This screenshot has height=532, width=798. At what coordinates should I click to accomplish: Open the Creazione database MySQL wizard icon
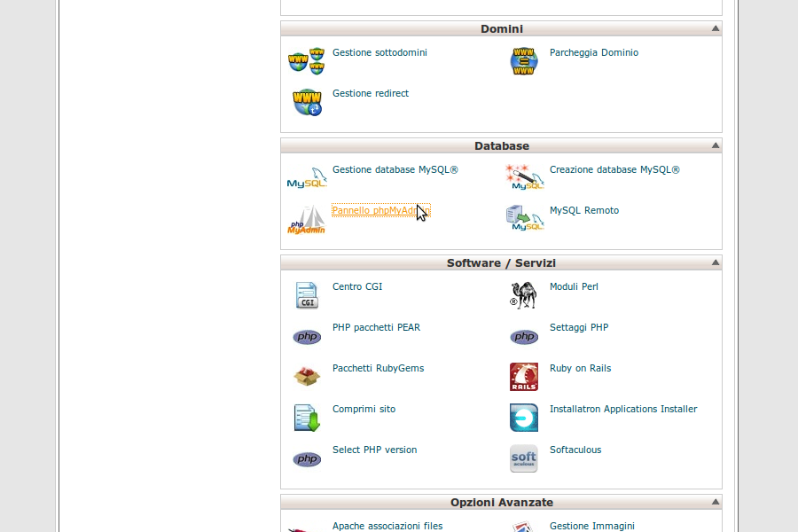click(525, 176)
